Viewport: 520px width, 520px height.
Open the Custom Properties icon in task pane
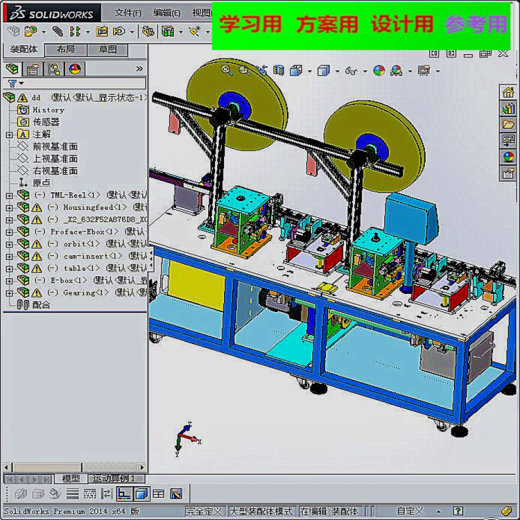[508, 173]
